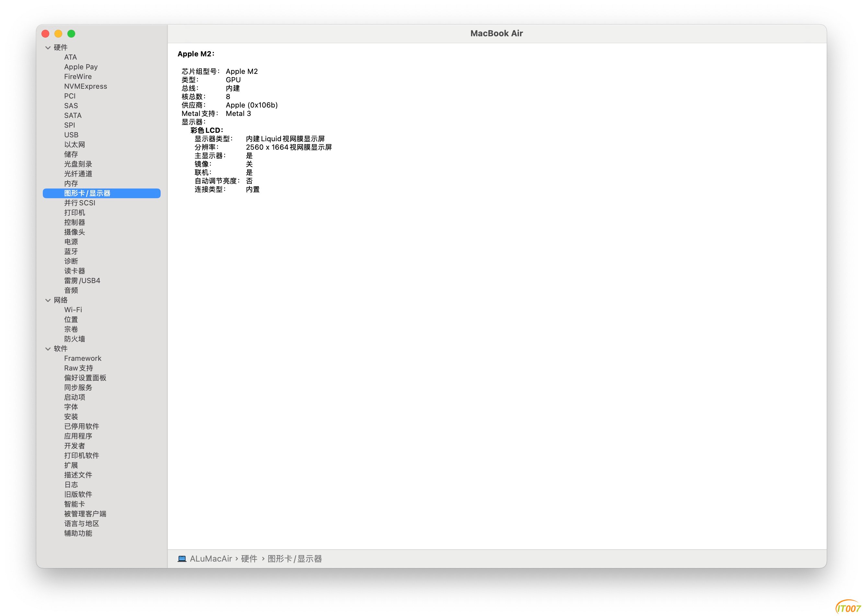Select 读卡器 in the sidebar

click(75, 271)
